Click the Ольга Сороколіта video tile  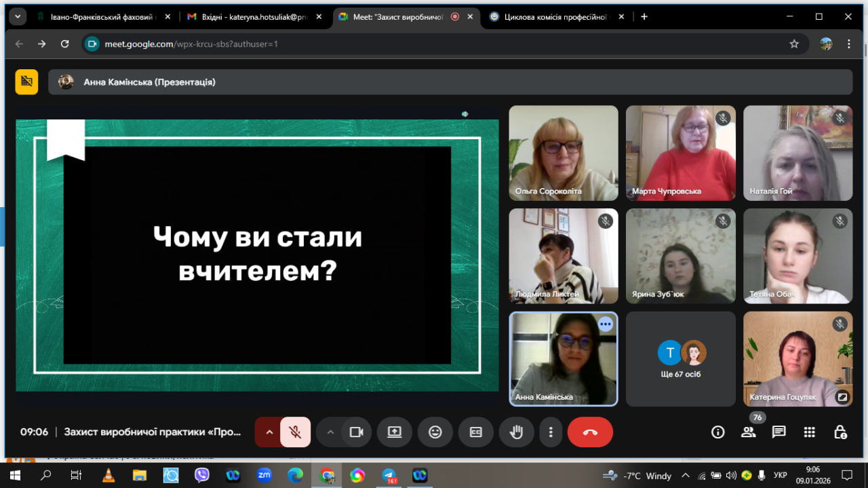[564, 153]
